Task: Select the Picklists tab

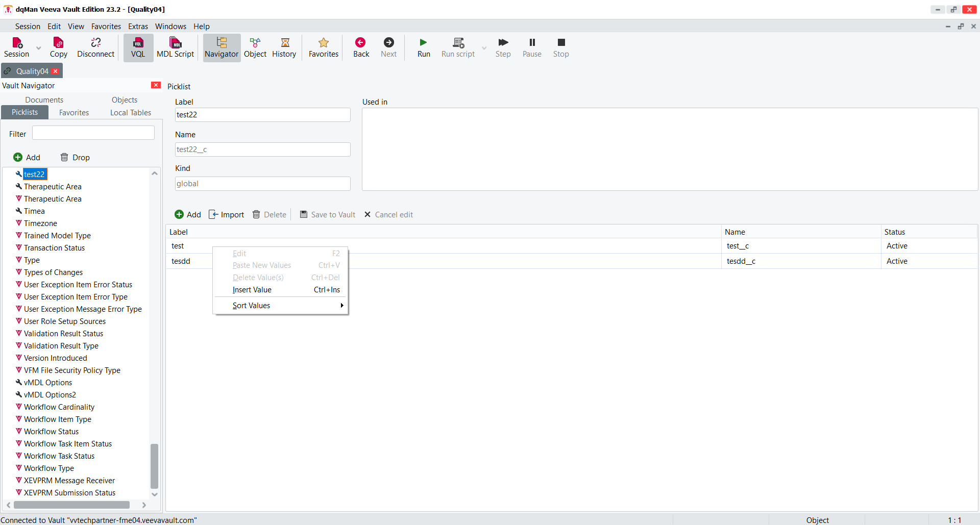Action: [x=25, y=112]
